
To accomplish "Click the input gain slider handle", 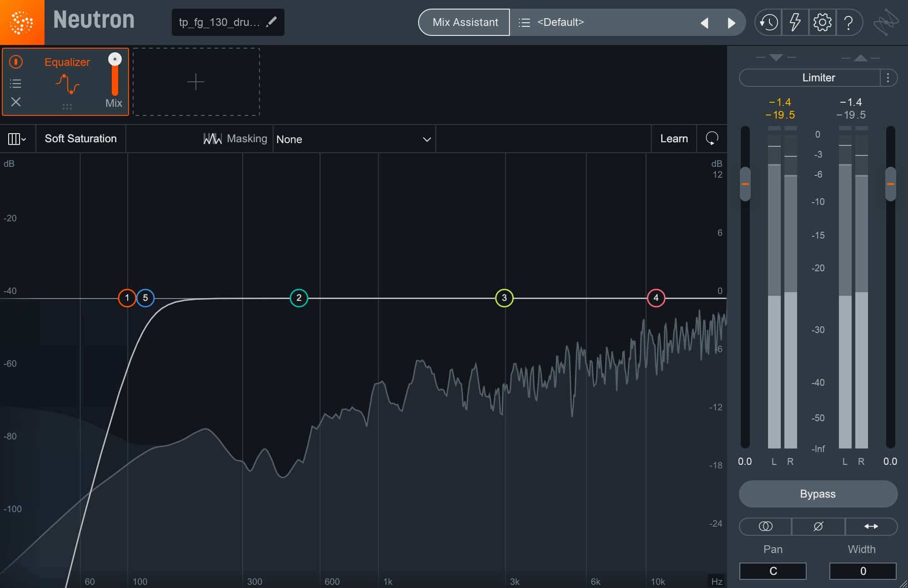I will click(745, 184).
